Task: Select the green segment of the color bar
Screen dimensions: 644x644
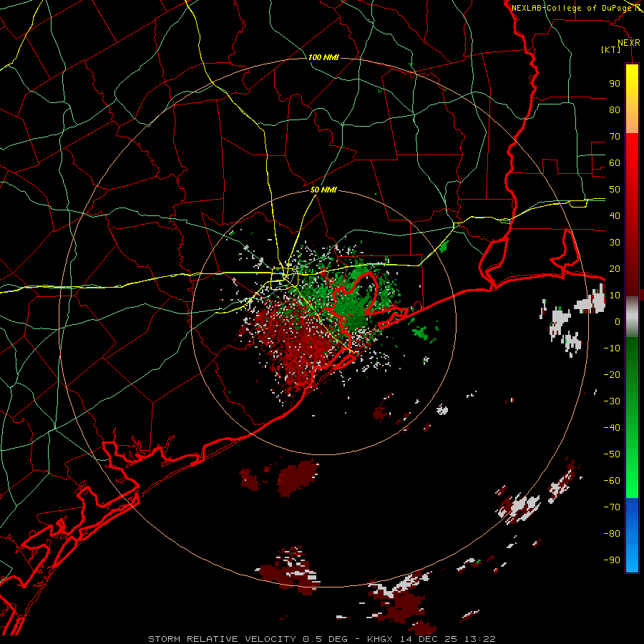Action: (632, 417)
